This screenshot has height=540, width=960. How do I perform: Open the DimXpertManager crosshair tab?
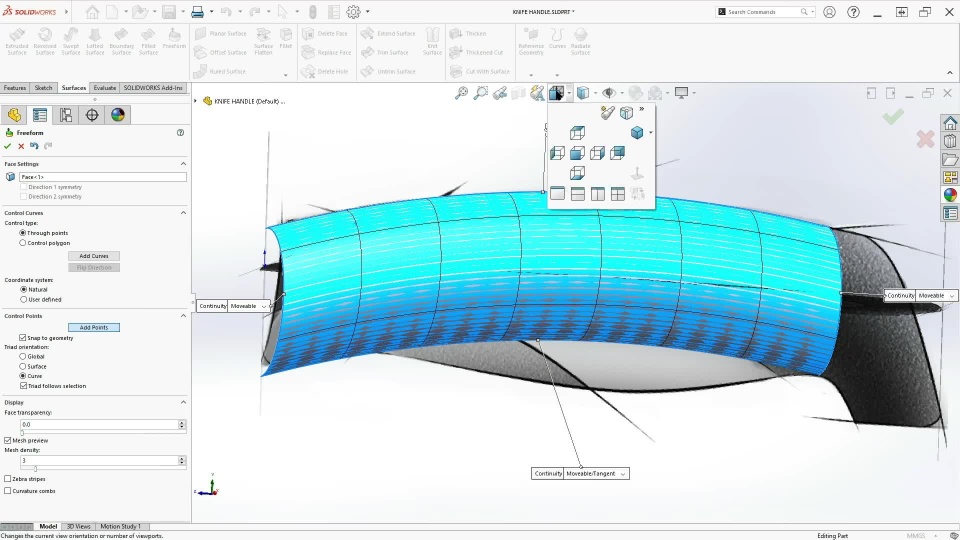(92, 115)
